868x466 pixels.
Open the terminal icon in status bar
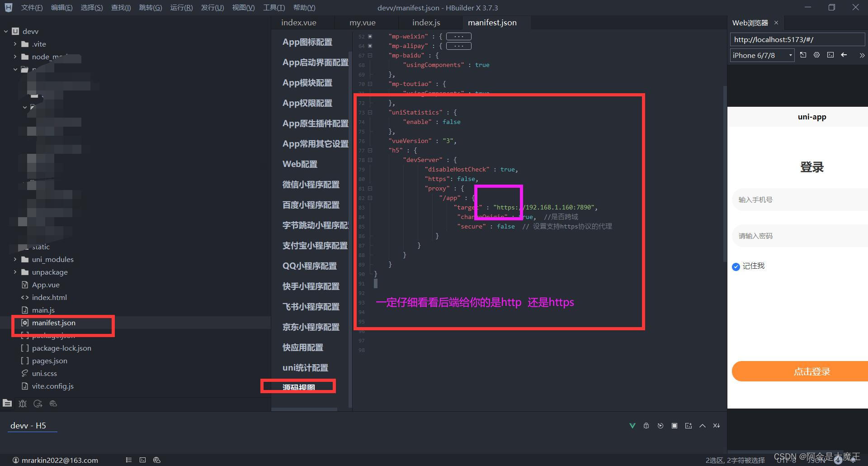click(143, 460)
